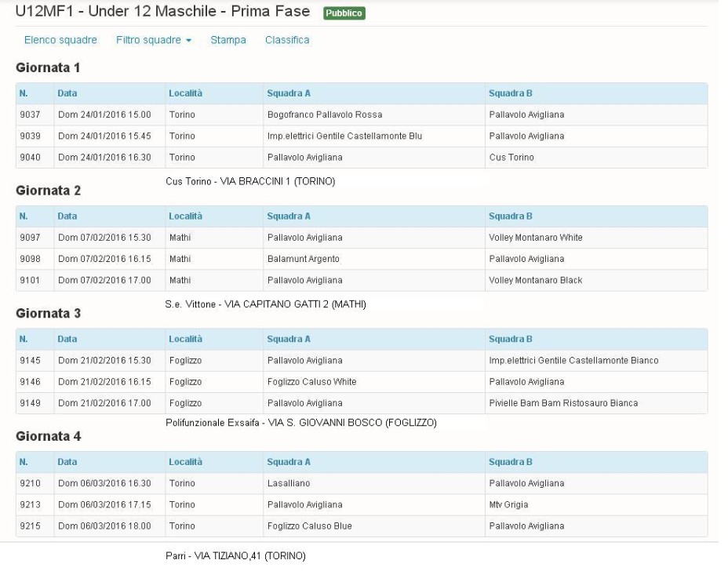
Task: Select match 9039 Castellamonte Blu row
Action: [x=362, y=136]
